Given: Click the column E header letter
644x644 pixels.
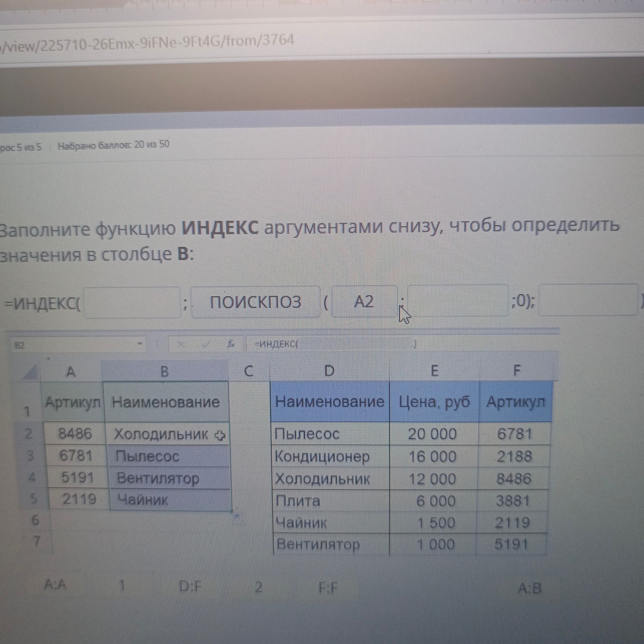Looking at the screenshot, I should click(434, 371).
